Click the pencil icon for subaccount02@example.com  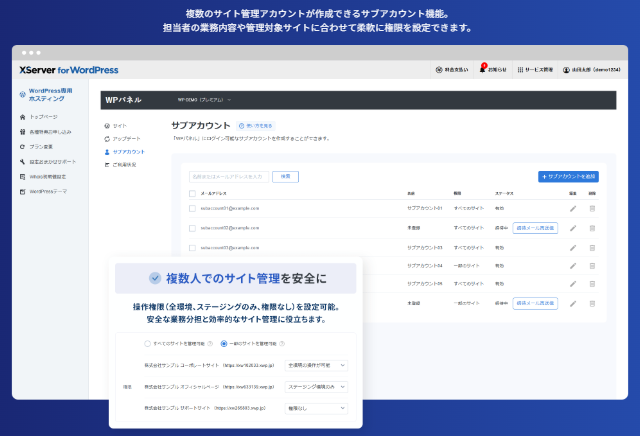(x=573, y=228)
